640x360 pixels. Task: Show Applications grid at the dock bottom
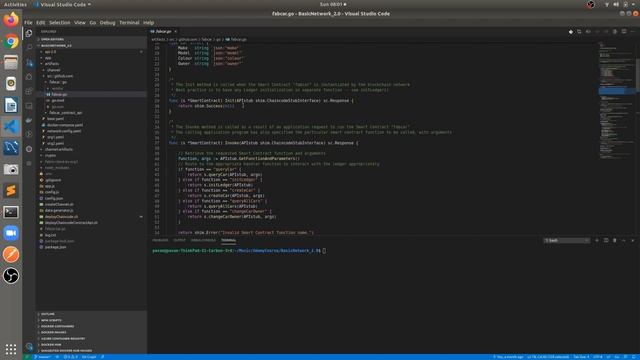click(11, 349)
